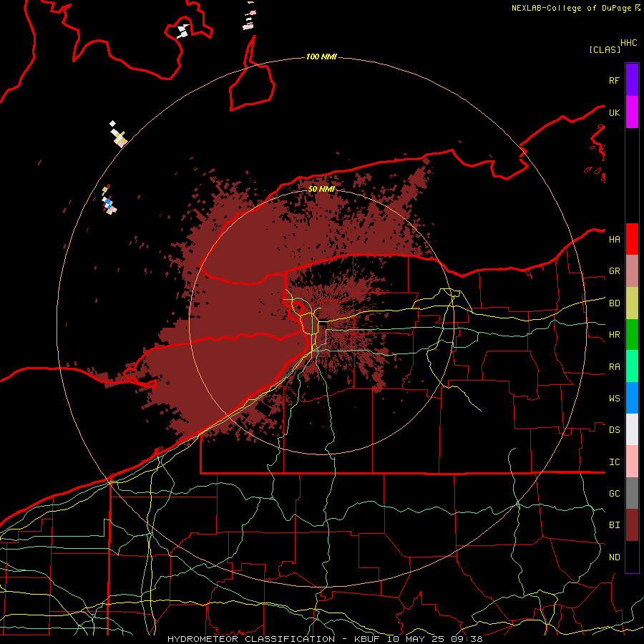Click the UK magenta legend swatch

pyautogui.click(x=632, y=112)
